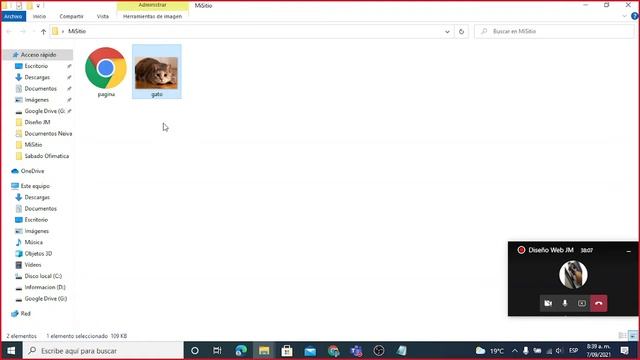Switch to the Inicio ribbon tab
640x360 pixels.
point(39,16)
